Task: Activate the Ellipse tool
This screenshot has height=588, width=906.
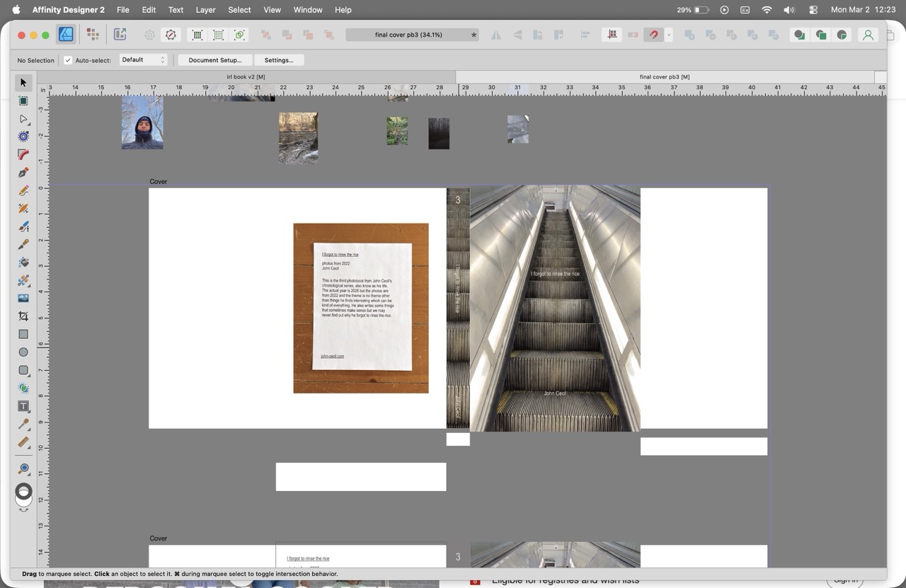Action: tap(23, 352)
